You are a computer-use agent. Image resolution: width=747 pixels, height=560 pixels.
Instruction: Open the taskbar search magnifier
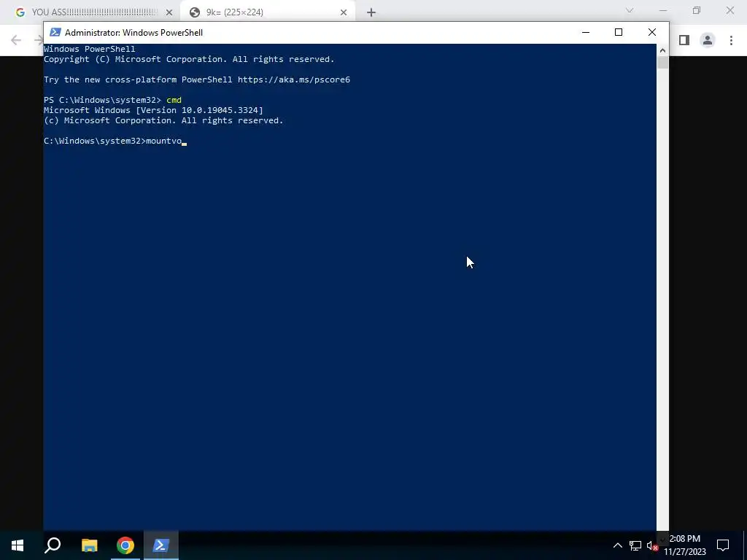pos(53,545)
